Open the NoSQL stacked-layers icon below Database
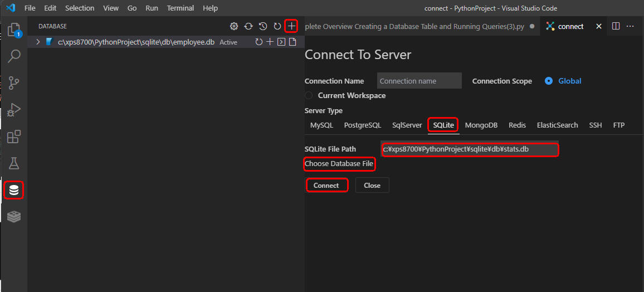Viewport: 644px width, 292px height. pyautogui.click(x=14, y=217)
